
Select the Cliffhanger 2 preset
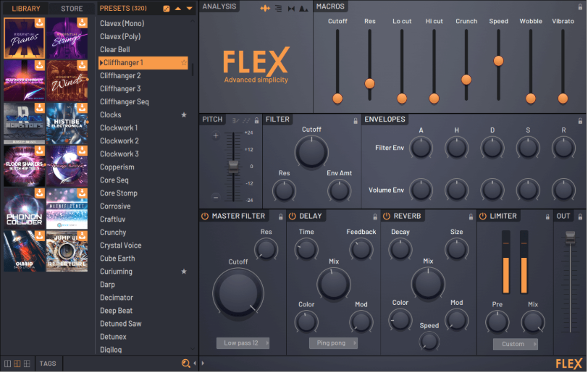click(143, 76)
